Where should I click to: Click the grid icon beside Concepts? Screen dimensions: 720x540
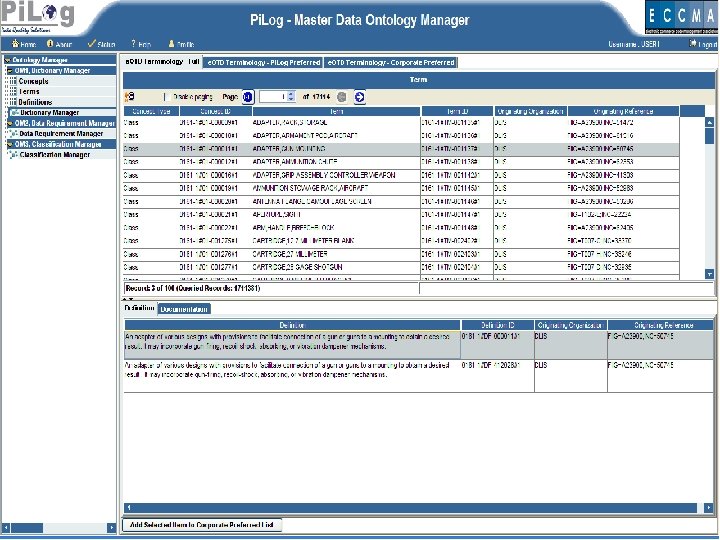tap(13, 81)
